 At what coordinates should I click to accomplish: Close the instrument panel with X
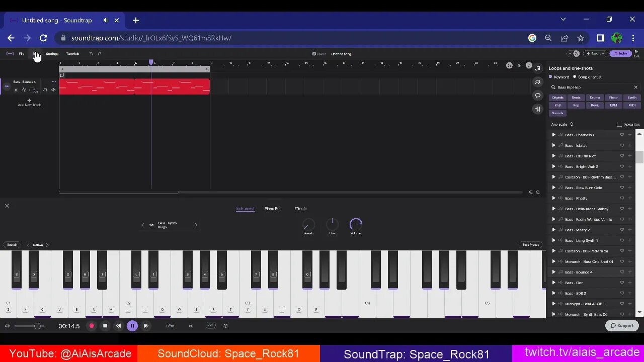(x=7, y=206)
